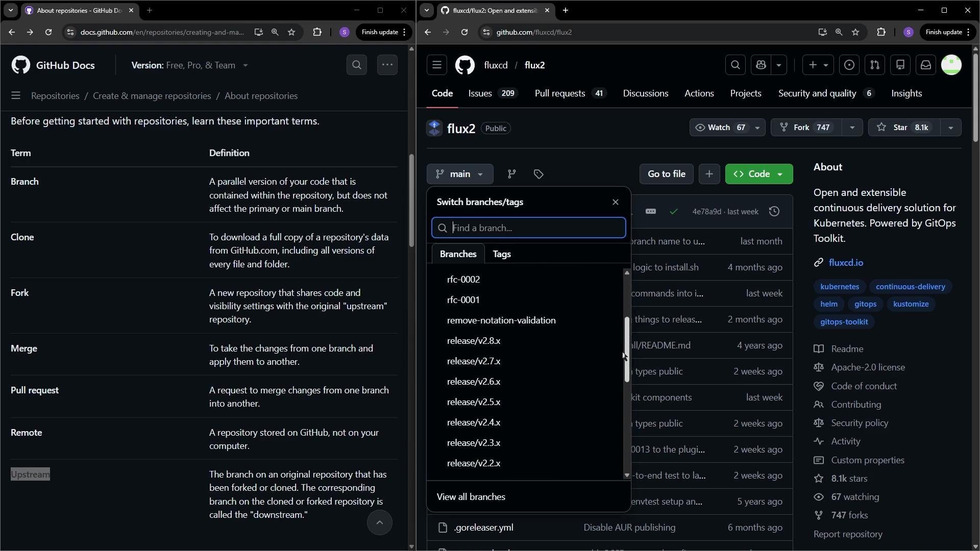Open Discussions tab
The width and height of the screenshot is (980, 551).
(x=645, y=93)
